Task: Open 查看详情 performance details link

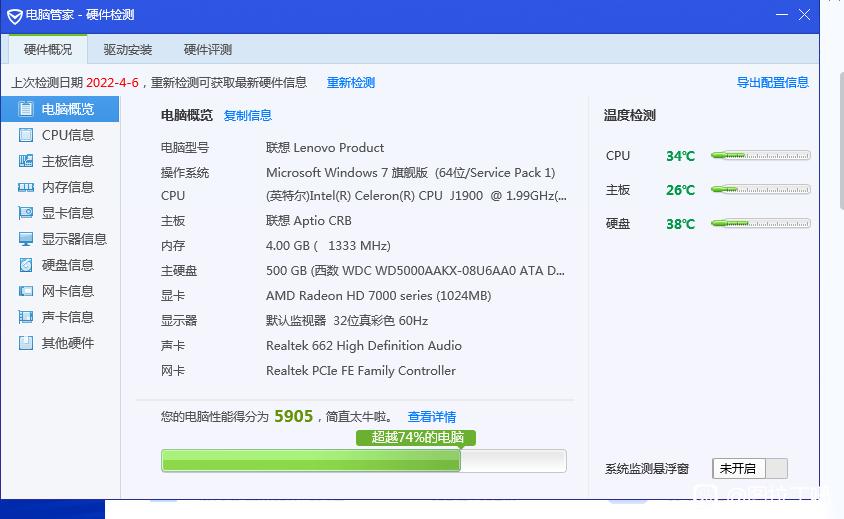Action: [x=432, y=417]
